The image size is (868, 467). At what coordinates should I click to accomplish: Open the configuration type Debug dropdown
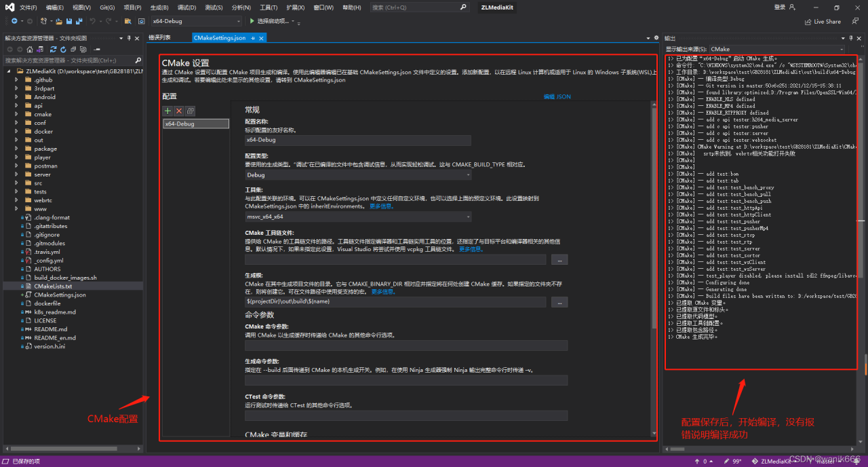(x=358, y=174)
